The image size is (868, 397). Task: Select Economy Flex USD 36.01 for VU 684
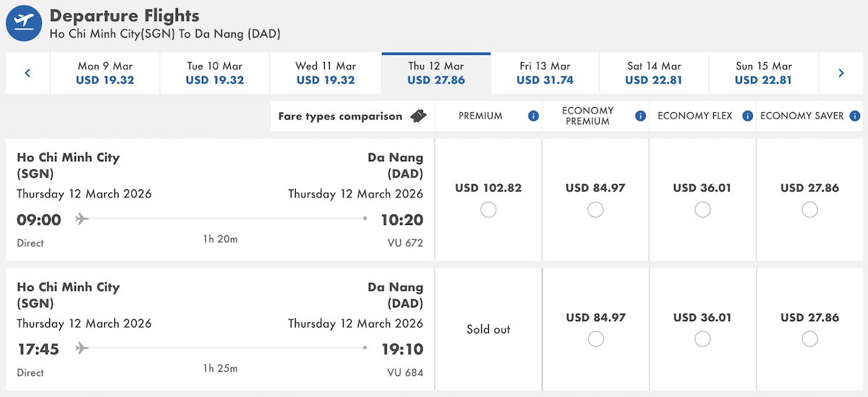[x=702, y=339]
